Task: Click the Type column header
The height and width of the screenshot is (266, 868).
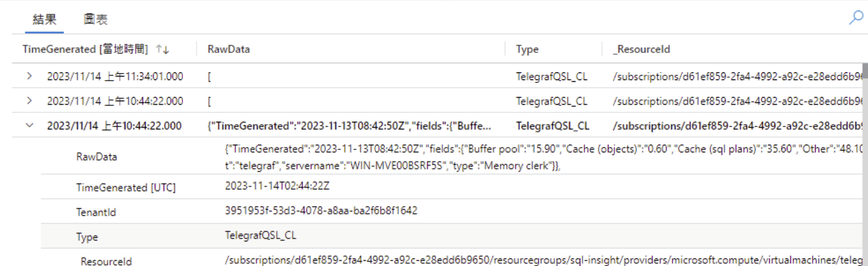Action: [527, 49]
